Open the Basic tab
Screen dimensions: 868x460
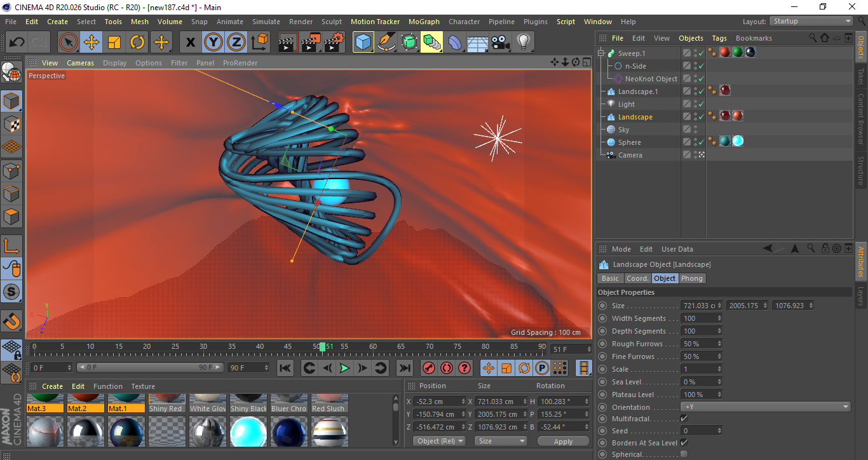pos(610,278)
